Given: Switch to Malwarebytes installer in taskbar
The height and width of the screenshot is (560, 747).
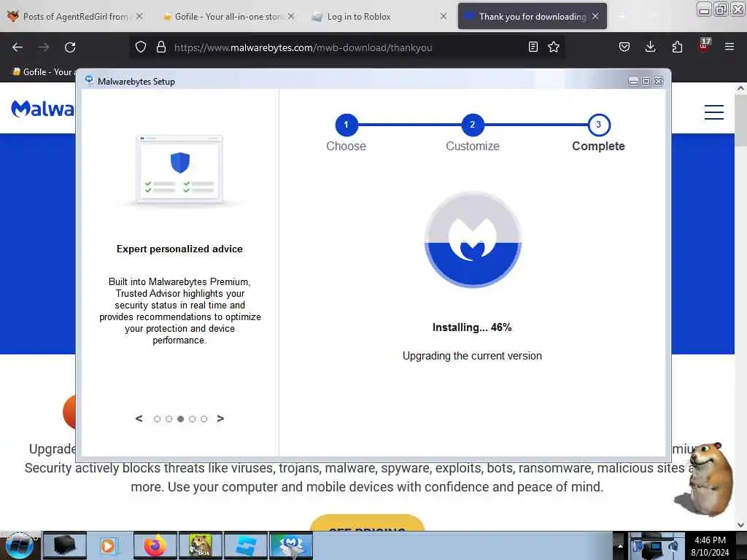Looking at the screenshot, I should point(291,545).
